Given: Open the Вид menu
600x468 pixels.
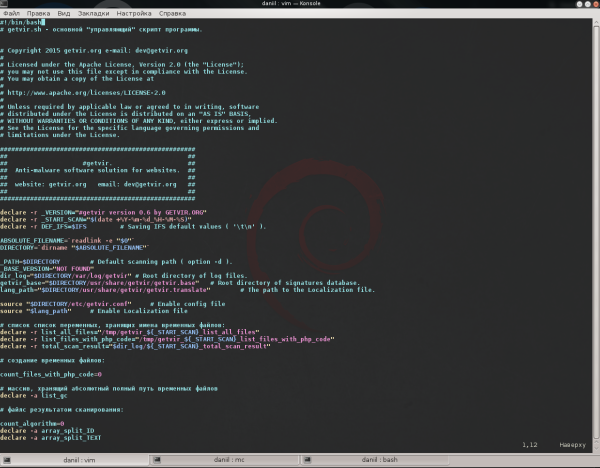Looking at the screenshot, I should (64, 16).
